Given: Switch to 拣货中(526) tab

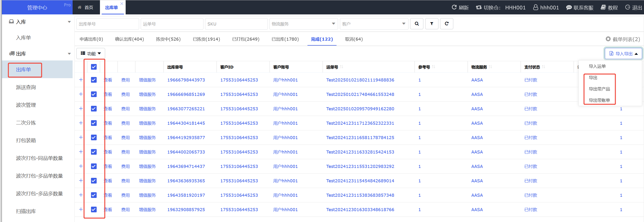Looking at the screenshot, I should tap(168, 39).
